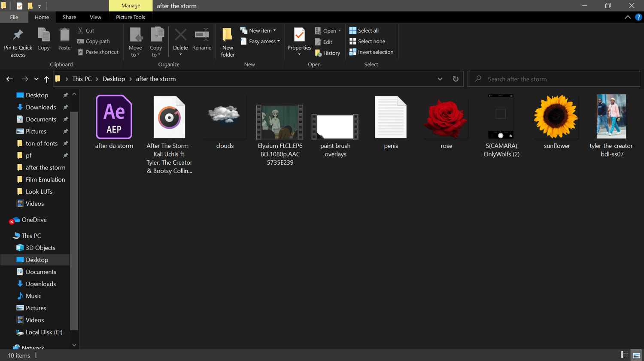Screen dimensions: 644x361
Task: Click the Delete X icon
Action: [180, 34]
